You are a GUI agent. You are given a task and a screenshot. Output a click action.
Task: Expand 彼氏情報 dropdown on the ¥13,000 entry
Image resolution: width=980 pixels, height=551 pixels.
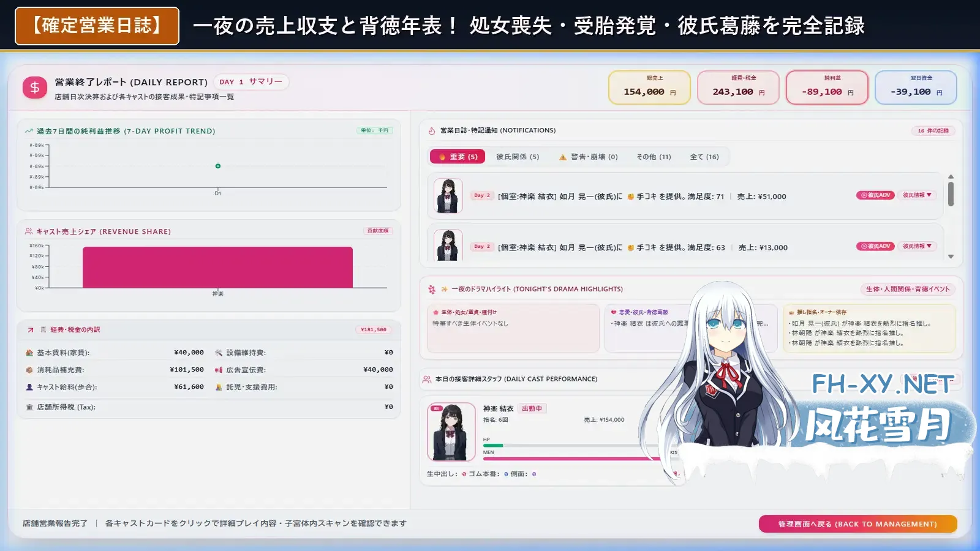pyautogui.click(x=917, y=246)
